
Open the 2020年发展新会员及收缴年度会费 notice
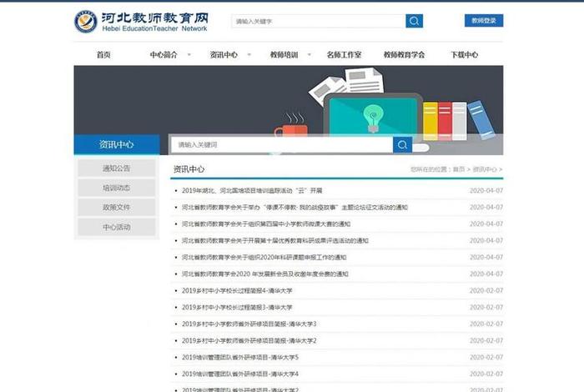tap(264, 274)
